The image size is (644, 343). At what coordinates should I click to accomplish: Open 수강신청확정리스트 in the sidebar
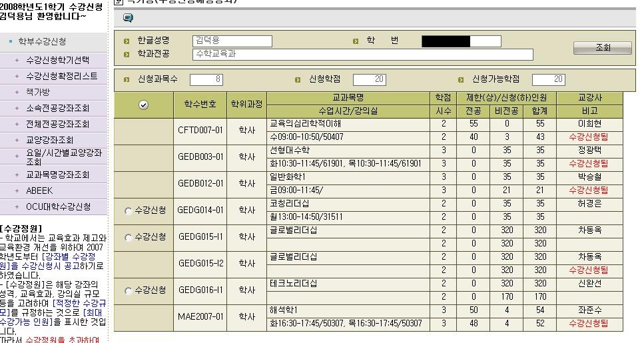pos(62,76)
